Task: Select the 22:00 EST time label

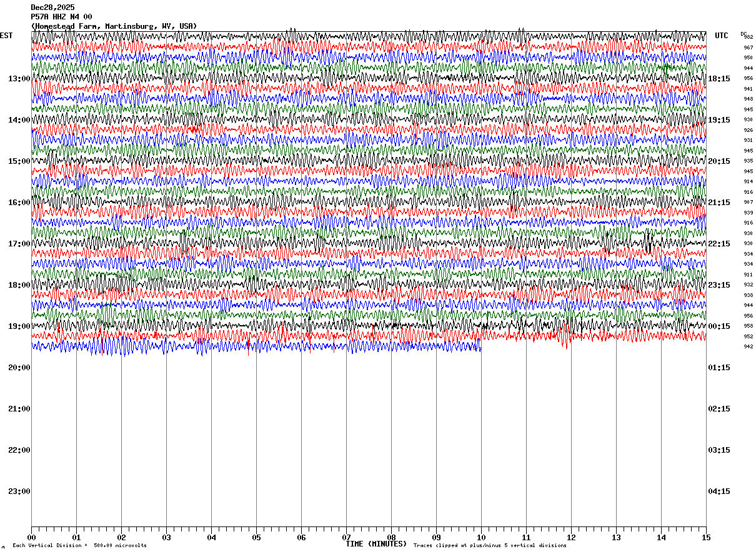Action: pos(19,450)
